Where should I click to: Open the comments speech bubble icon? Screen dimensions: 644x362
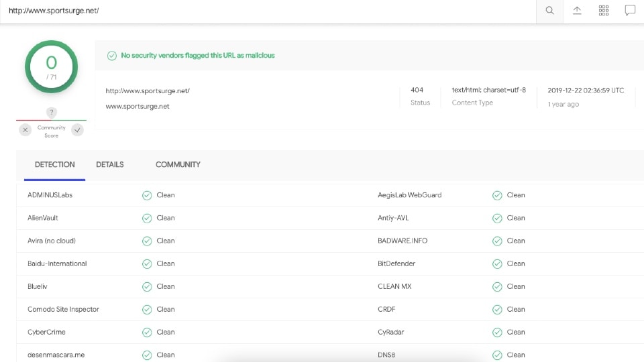[630, 11]
